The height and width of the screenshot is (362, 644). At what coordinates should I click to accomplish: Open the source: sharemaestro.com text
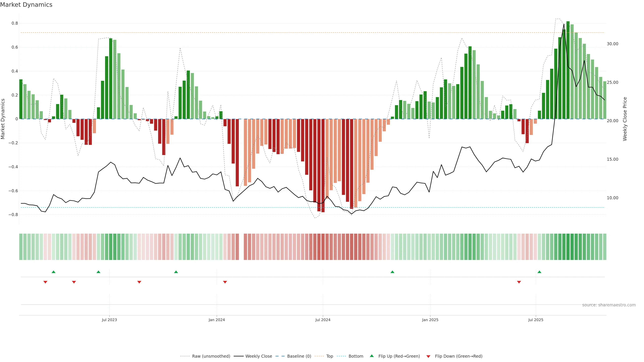[x=609, y=305]
